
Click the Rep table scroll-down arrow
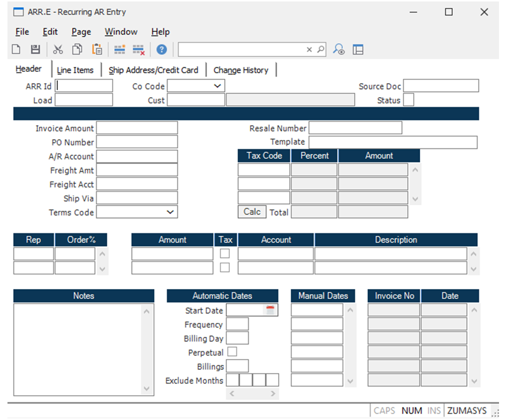pyautogui.click(x=102, y=269)
